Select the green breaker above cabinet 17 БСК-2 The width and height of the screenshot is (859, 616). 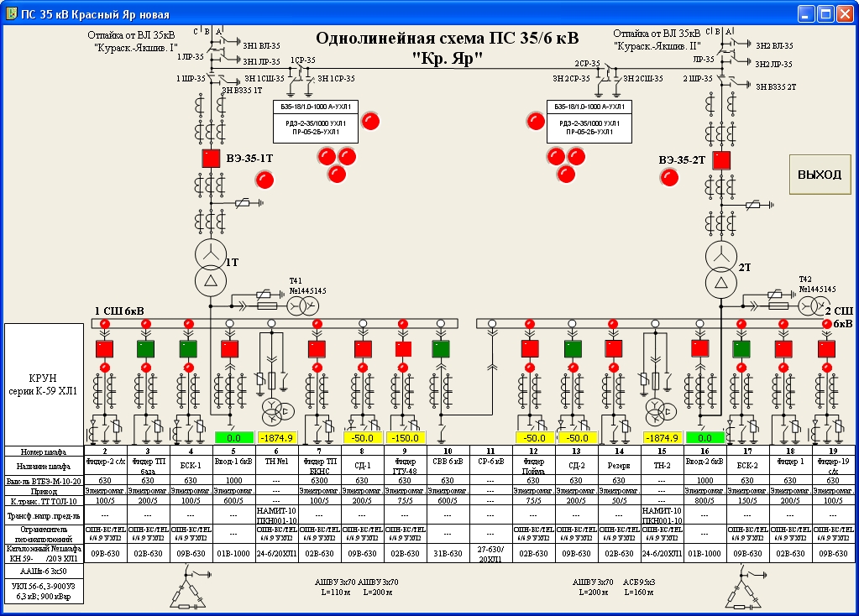pyautogui.click(x=741, y=349)
